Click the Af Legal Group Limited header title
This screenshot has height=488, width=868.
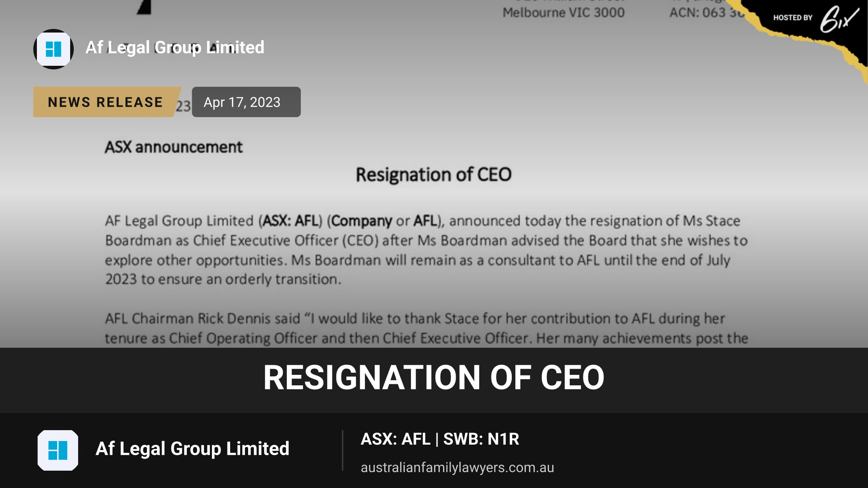(x=175, y=48)
